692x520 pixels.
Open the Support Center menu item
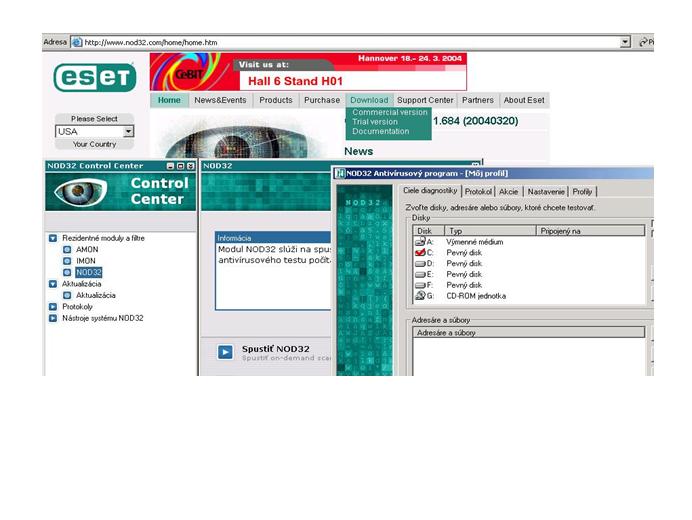tap(425, 100)
